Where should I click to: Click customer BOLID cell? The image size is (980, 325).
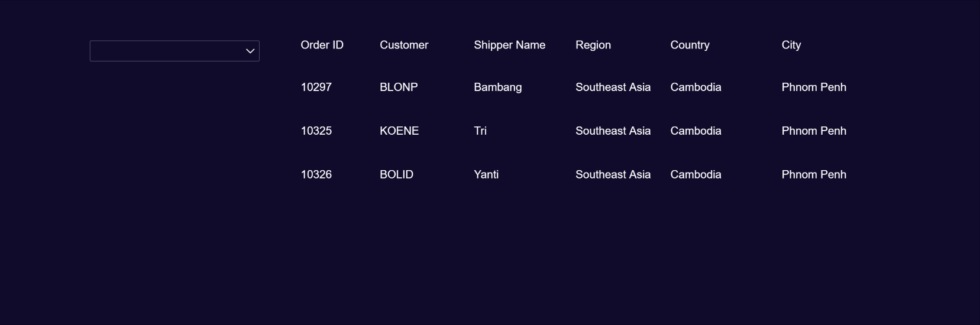396,175
